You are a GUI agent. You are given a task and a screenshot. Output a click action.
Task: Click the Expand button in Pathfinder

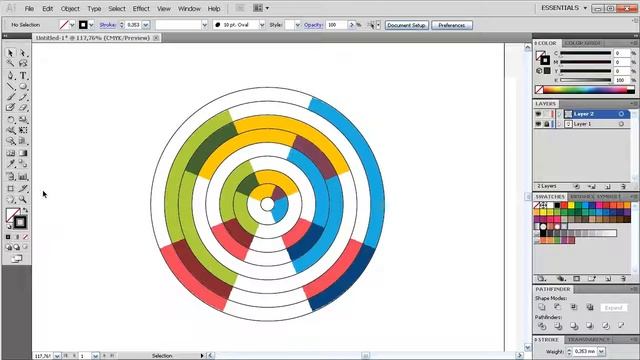tap(613, 308)
